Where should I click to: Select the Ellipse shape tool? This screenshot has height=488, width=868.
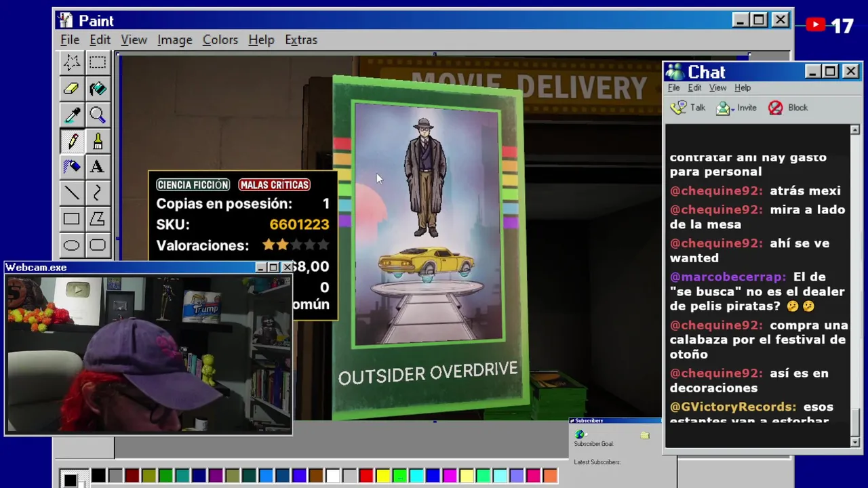pos(71,245)
